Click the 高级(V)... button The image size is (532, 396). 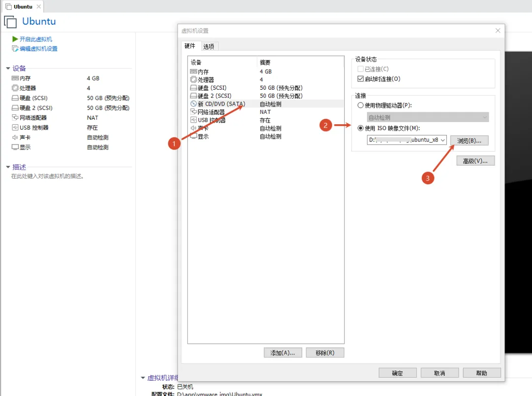coord(475,161)
